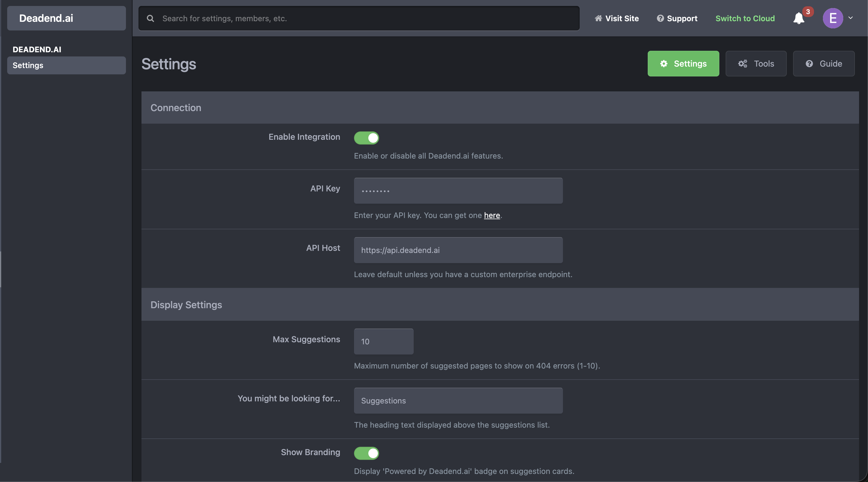868x482 pixels.
Task: Edit the Suggestions heading text field
Action: coord(458,400)
